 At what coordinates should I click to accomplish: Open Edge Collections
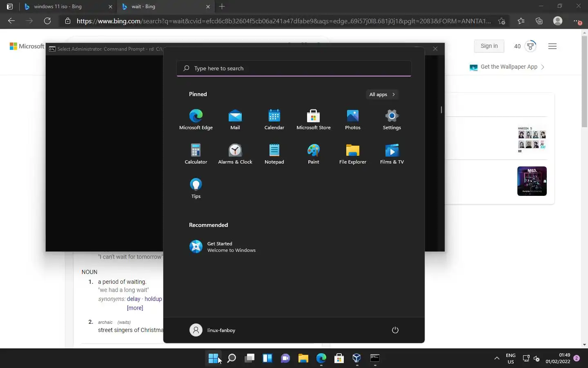[x=539, y=21]
